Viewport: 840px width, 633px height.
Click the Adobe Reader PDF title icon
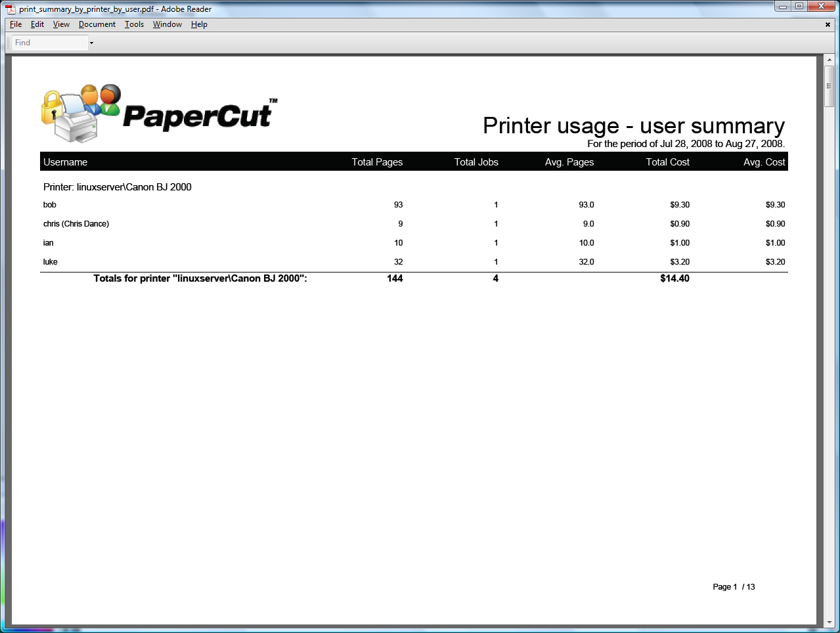(x=11, y=9)
